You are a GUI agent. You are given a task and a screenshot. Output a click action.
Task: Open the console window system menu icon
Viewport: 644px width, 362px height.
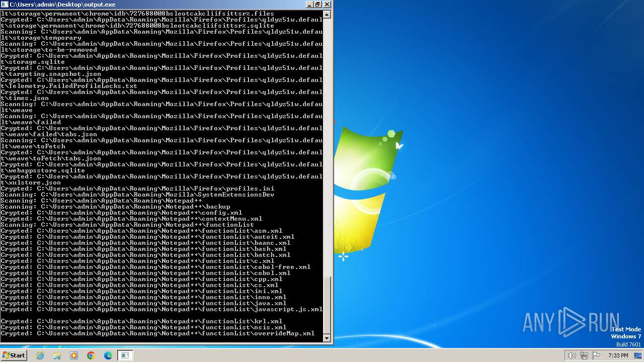click(x=5, y=4)
